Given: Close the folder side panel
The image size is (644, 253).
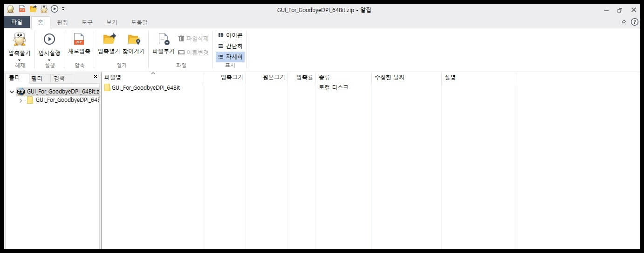Looking at the screenshot, I should coord(96,77).
